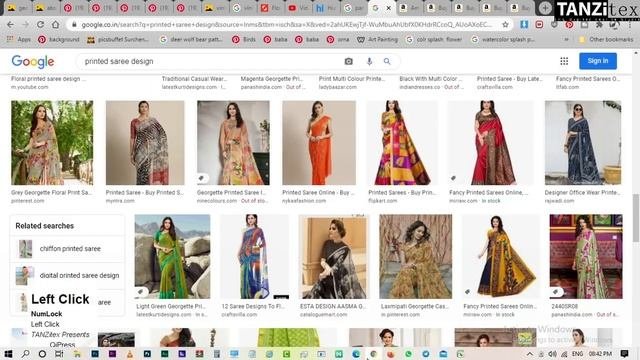
Task: Open Light Green Georgette saree image
Action: coord(172,256)
